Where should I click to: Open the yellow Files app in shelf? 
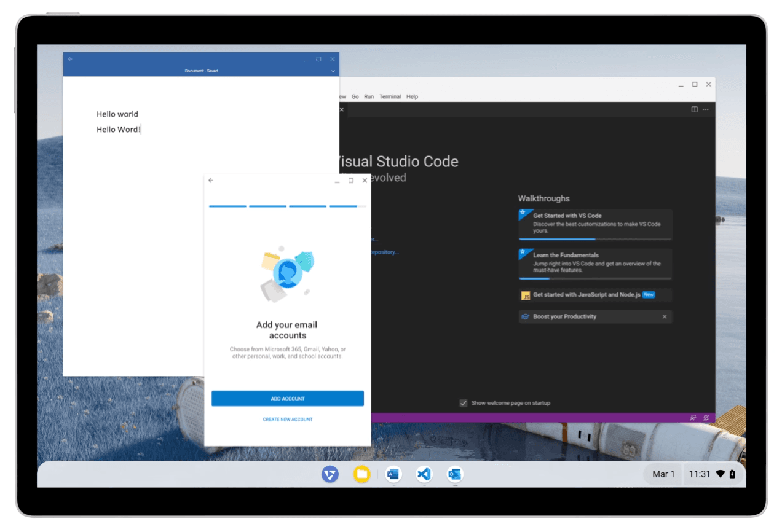362,474
